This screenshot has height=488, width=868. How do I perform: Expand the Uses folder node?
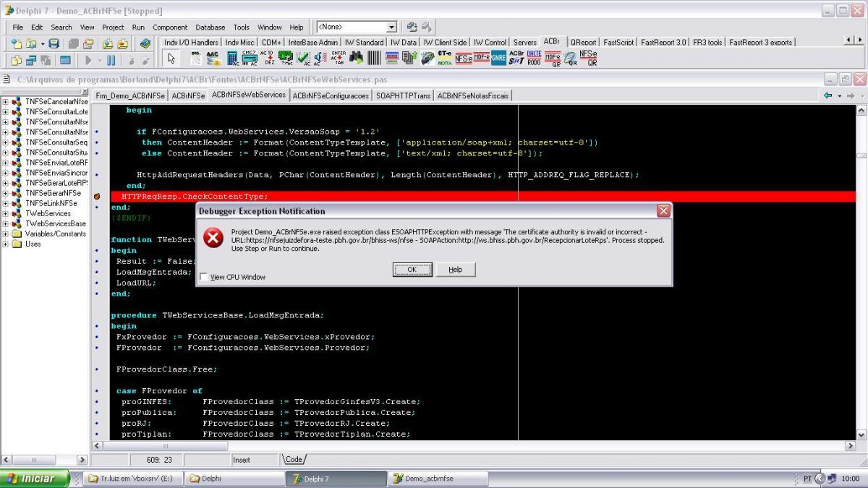[x=6, y=244]
